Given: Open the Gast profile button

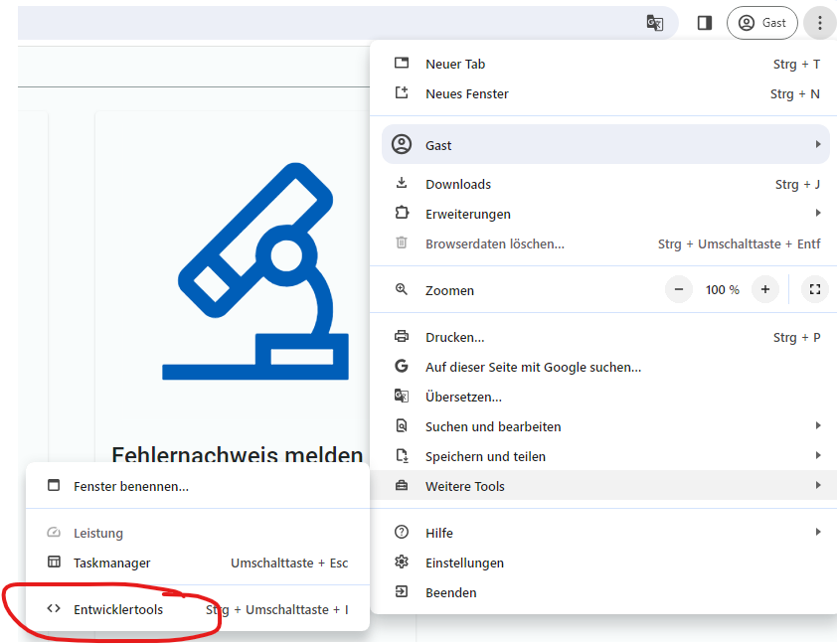Looking at the screenshot, I should (x=762, y=23).
